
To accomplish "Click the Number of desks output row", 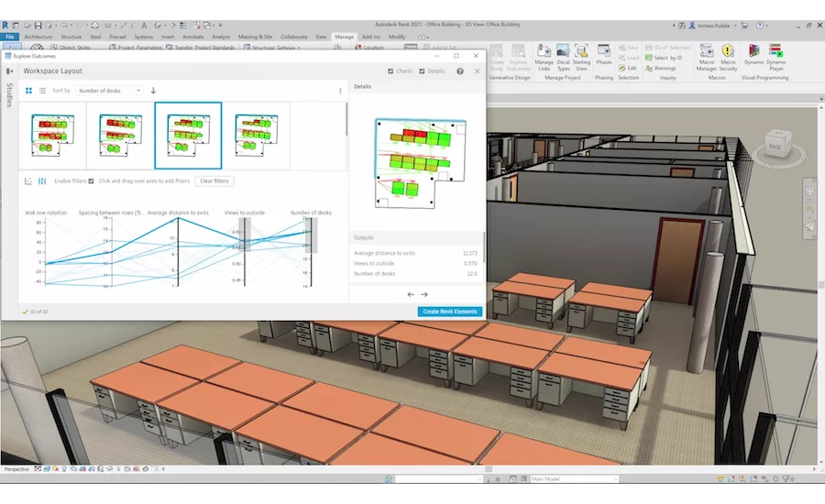I will (415, 274).
